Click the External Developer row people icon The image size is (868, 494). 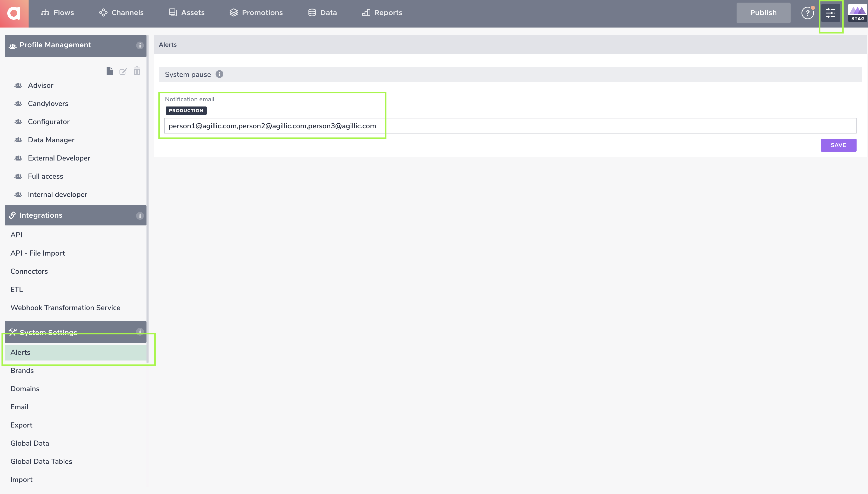coord(18,158)
